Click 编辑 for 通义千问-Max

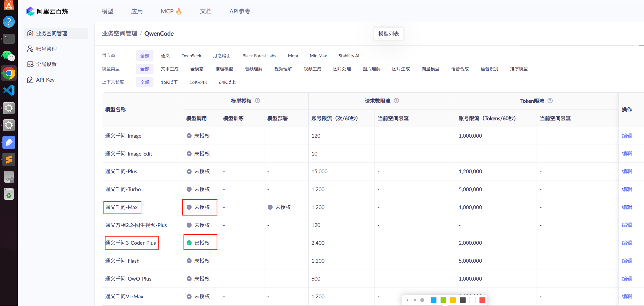click(627, 207)
